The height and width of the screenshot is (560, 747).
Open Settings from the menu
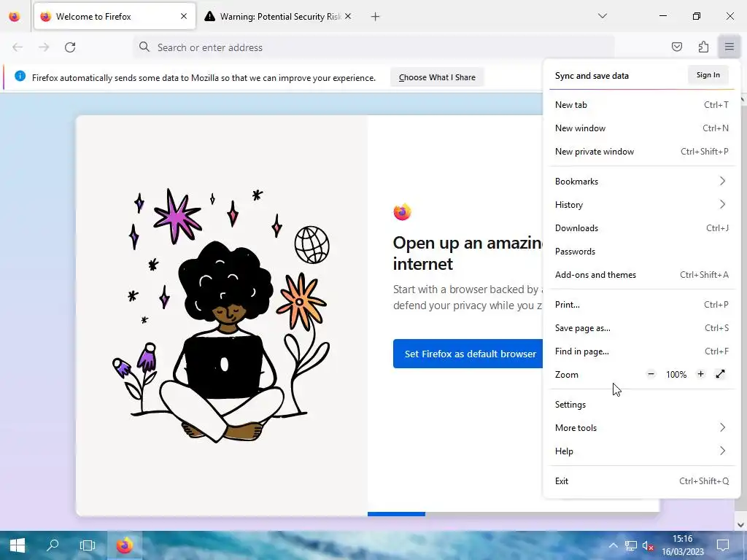tap(642, 404)
